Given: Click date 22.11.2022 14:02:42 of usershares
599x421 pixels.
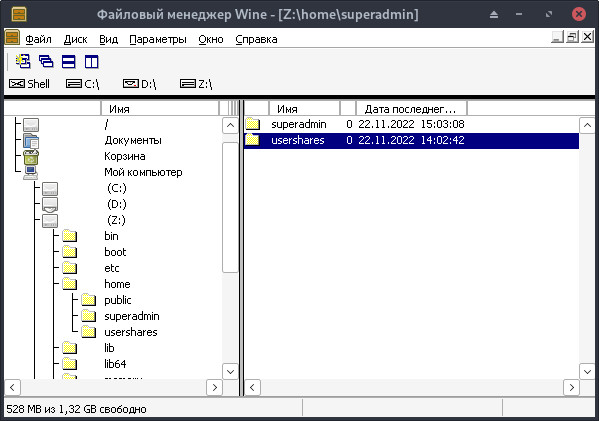Looking at the screenshot, I should coord(411,140).
